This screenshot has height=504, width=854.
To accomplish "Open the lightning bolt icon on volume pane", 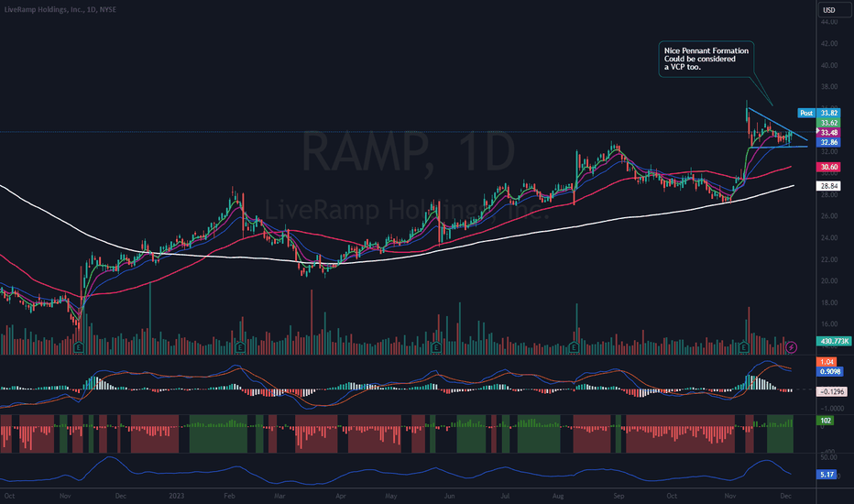I will tap(792, 347).
